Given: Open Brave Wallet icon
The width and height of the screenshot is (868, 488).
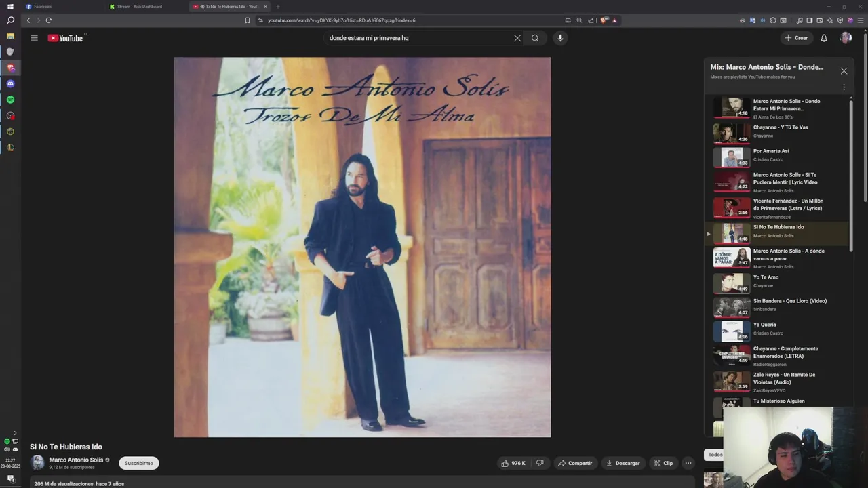Looking at the screenshot, I should [x=820, y=20].
